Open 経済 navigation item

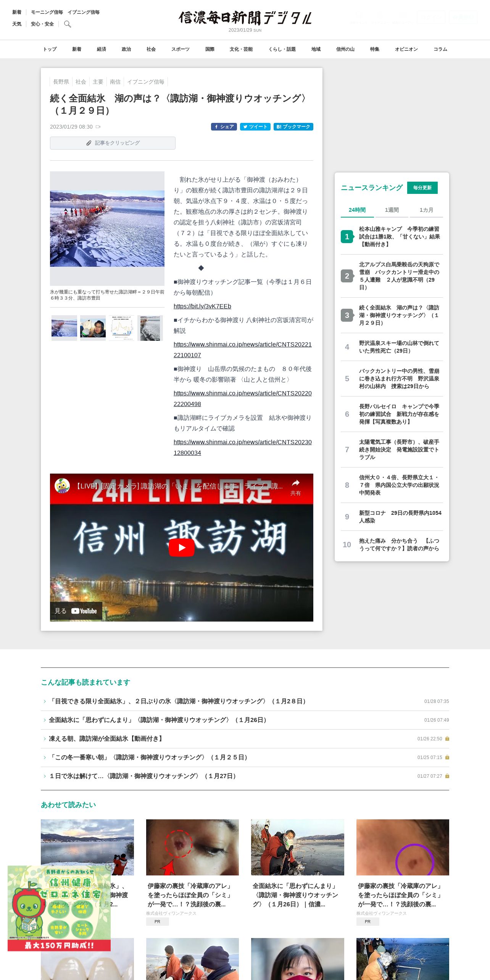(x=102, y=49)
